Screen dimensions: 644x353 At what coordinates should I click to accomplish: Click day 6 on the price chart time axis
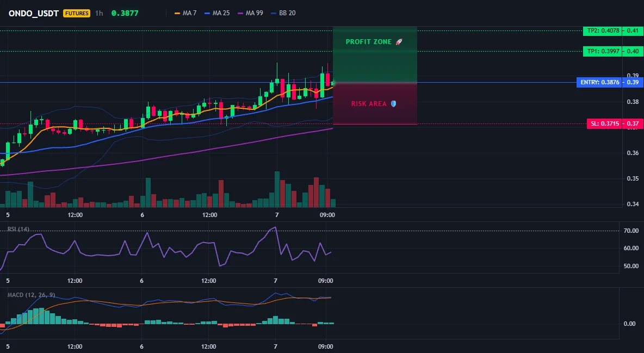(142, 215)
